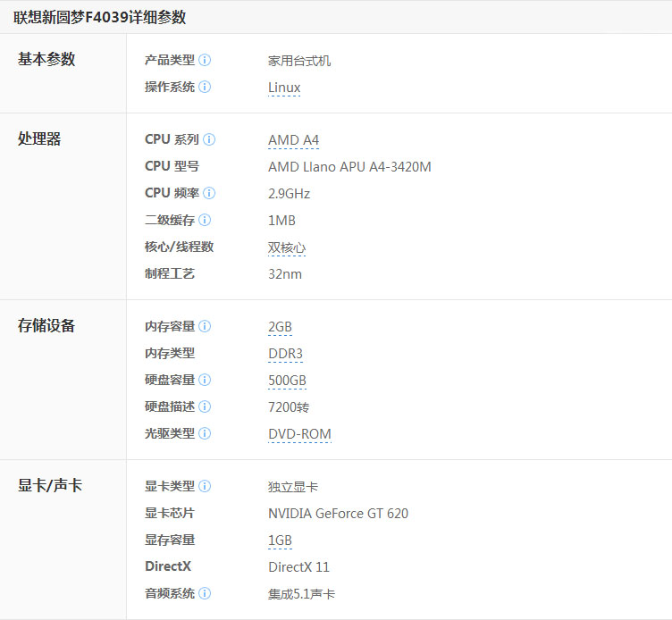Select the NVIDIA GeForce GT 620 text
The width and height of the screenshot is (672, 620).
(338, 514)
